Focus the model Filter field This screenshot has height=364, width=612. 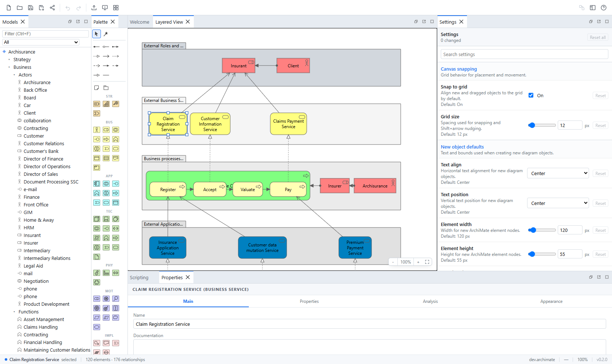coord(46,34)
